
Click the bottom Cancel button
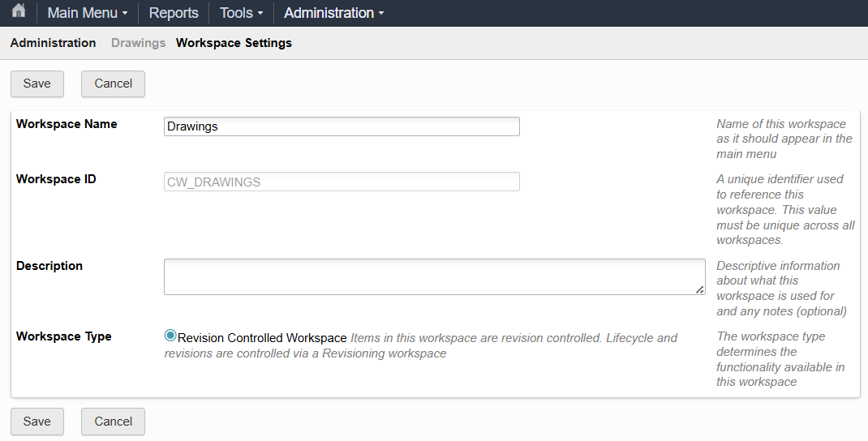pos(113,422)
